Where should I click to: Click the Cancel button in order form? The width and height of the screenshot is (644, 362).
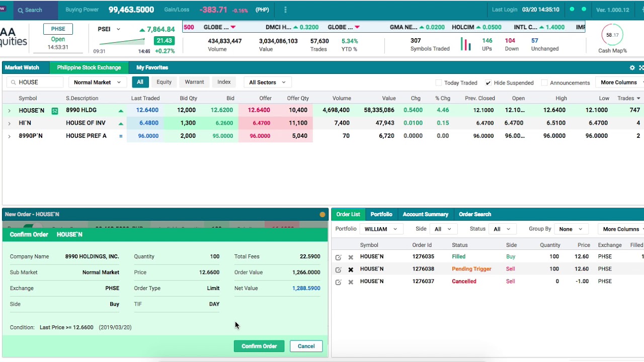[x=306, y=346]
